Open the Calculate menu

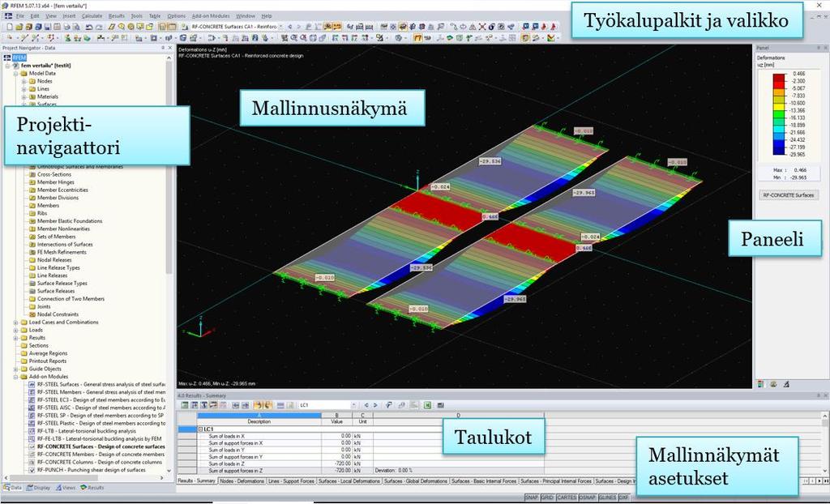92,16
